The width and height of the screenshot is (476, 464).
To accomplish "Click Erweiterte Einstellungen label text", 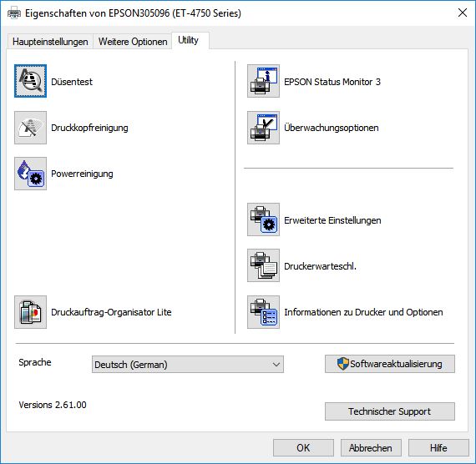I will click(332, 220).
